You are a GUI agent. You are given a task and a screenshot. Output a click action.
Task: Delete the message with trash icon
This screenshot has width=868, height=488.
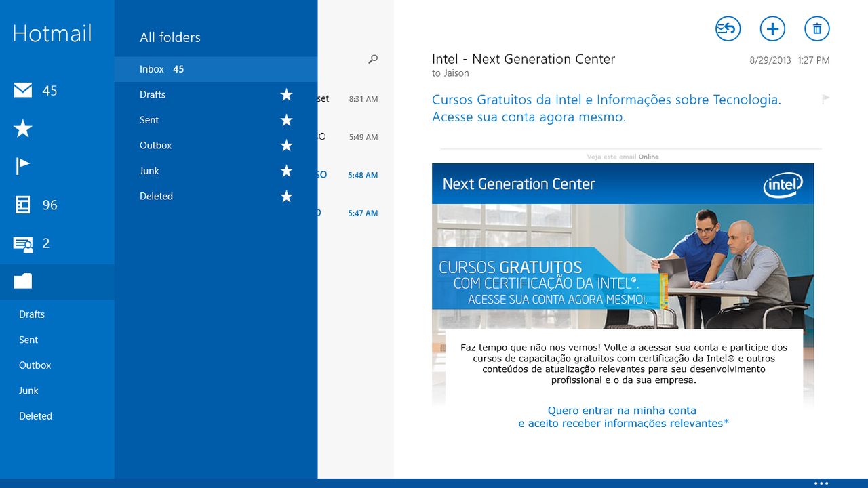(x=817, y=28)
